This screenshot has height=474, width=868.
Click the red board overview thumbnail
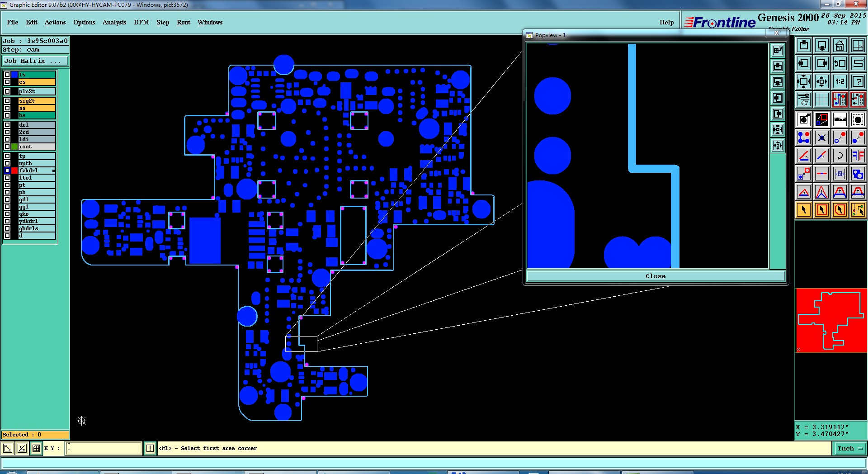coord(831,321)
